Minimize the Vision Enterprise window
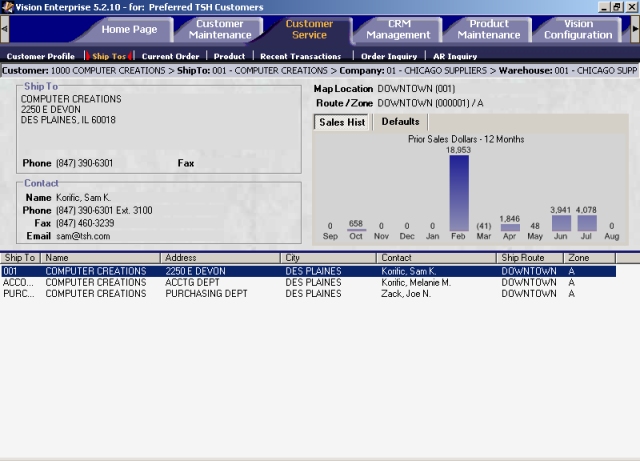The height and width of the screenshot is (461, 640). (604, 7)
